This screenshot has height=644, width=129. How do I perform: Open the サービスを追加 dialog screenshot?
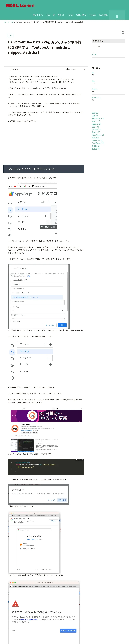[x=39, y=296]
